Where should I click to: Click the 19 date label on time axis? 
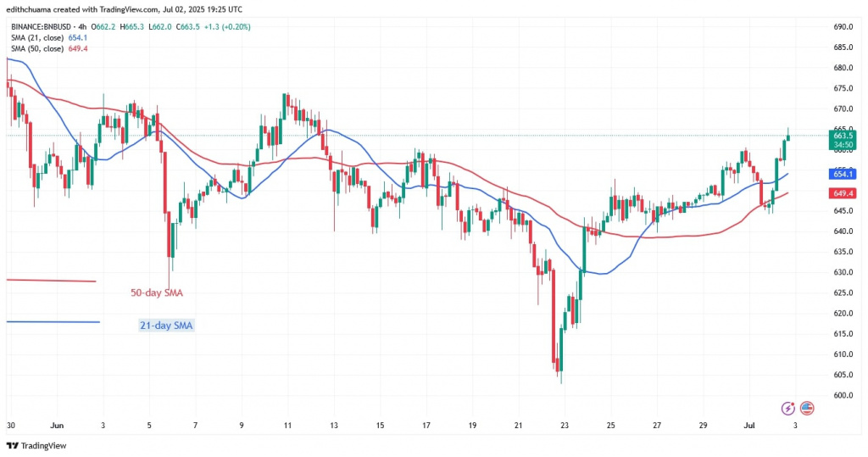(x=472, y=426)
